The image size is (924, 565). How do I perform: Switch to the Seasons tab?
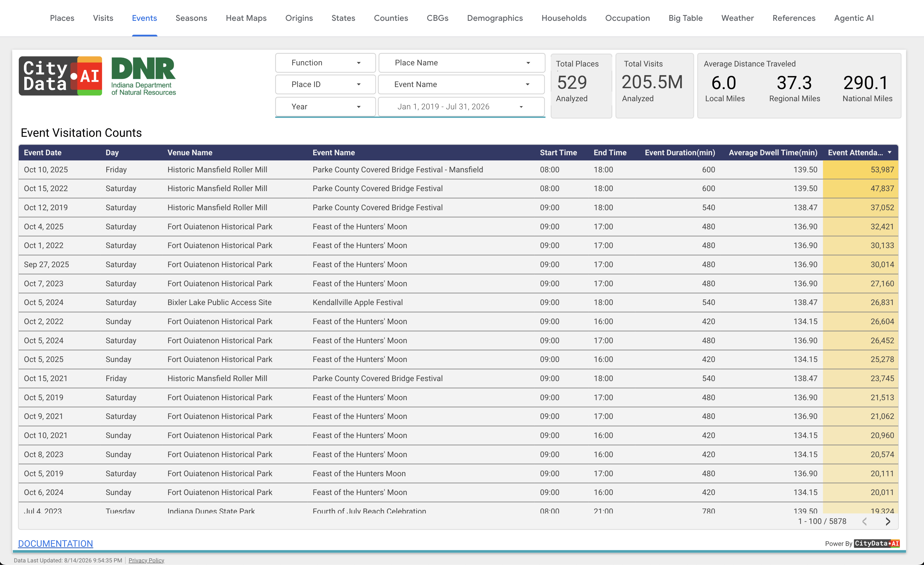191,18
